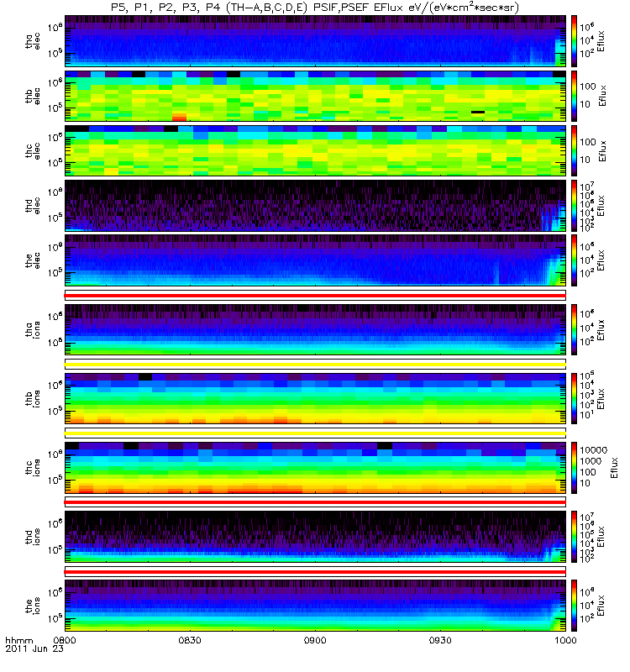Select the thb ions panel label

(33, 398)
